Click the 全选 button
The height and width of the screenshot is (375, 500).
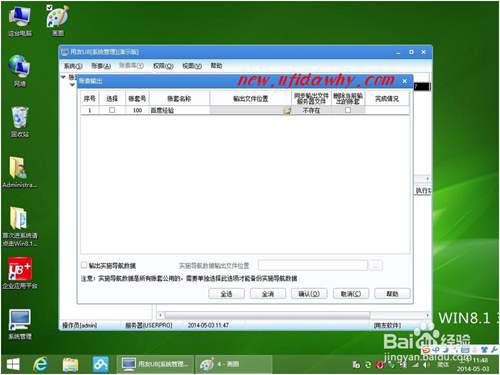point(226,294)
